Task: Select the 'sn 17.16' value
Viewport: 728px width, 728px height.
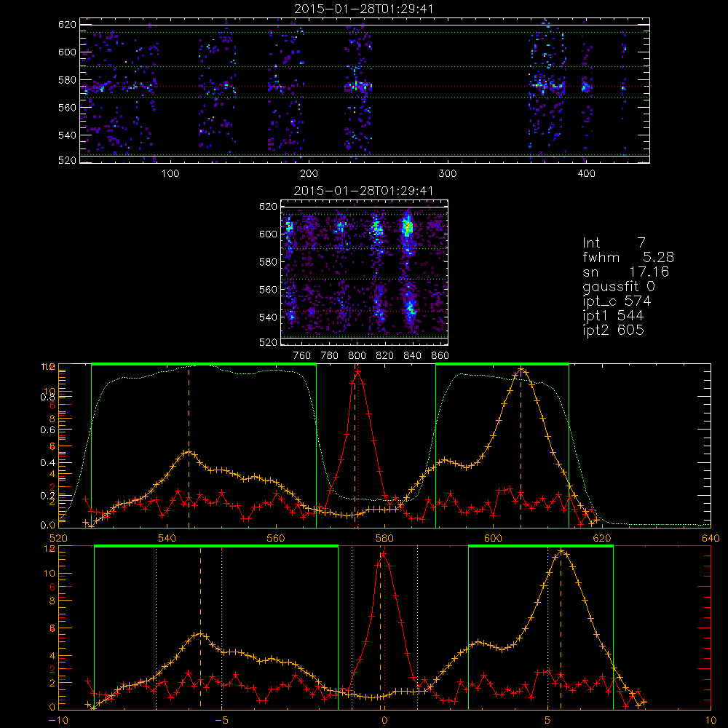Action: [x=625, y=272]
